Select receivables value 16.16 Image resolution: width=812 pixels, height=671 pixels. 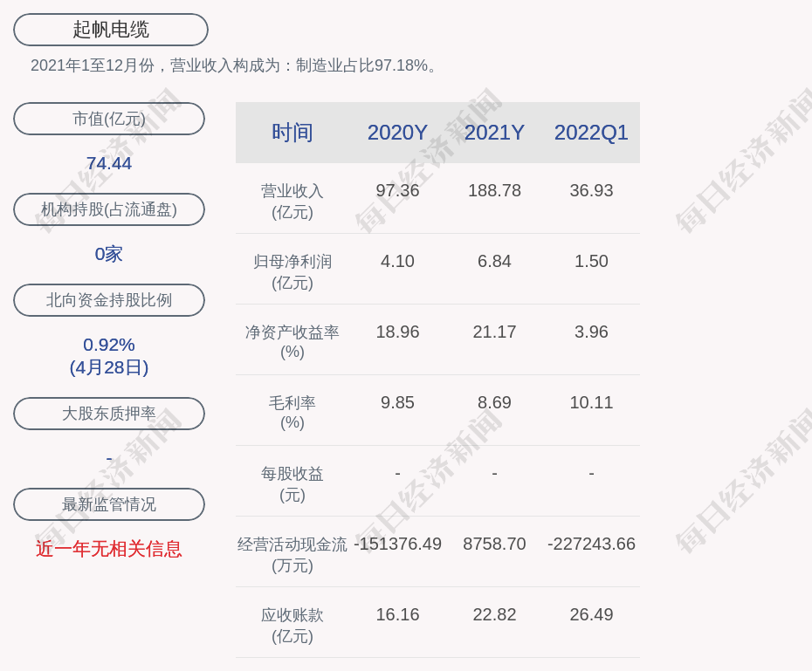(x=397, y=614)
